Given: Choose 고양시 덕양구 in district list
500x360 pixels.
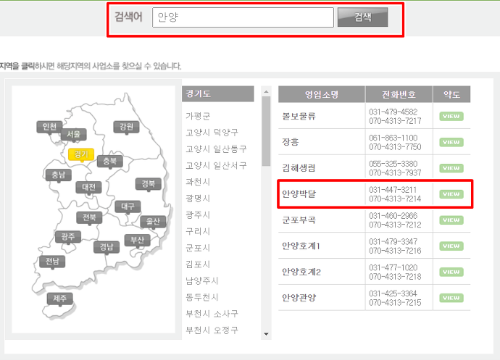Looking at the screenshot, I should [x=212, y=132].
